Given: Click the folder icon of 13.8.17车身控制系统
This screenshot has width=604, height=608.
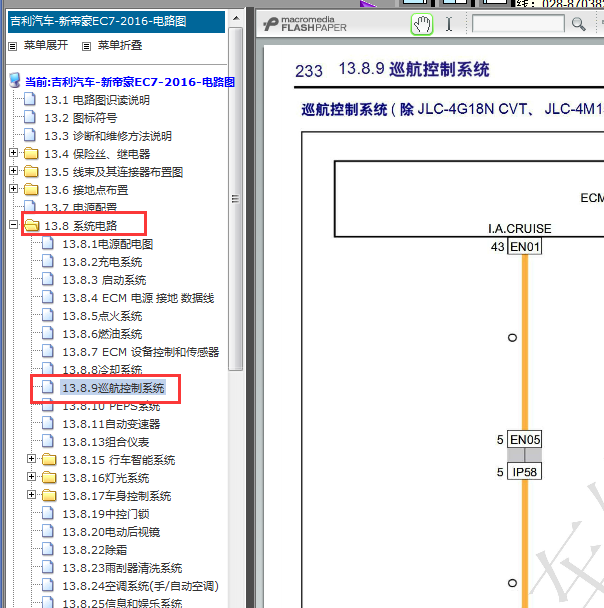Looking at the screenshot, I should (x=49, y=496).
